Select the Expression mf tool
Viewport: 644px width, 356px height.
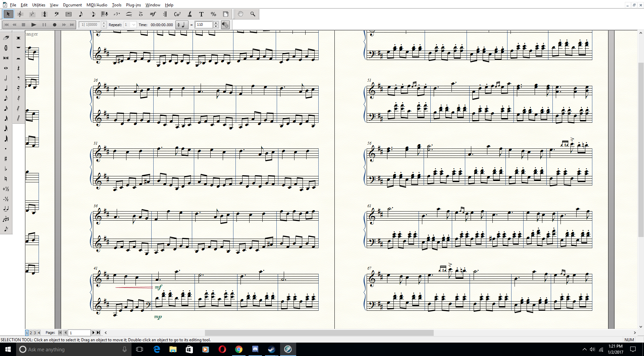[153, 14]
